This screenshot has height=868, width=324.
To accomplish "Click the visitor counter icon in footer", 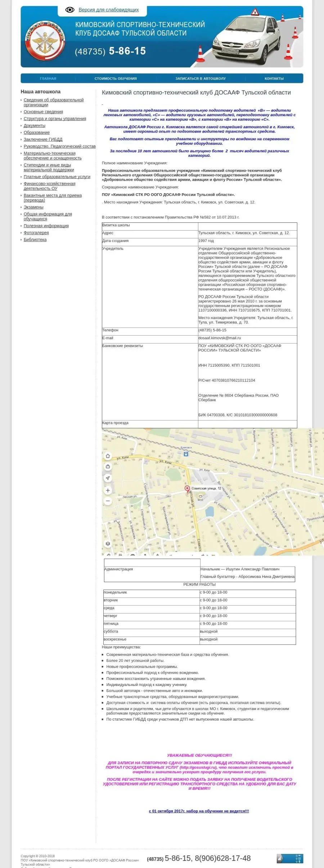I will (290, 858).
